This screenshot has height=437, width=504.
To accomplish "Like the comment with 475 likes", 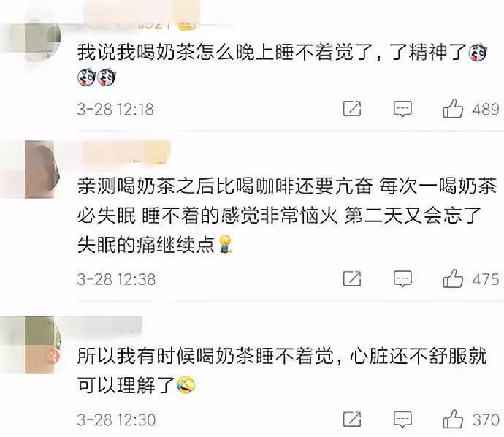I will click(x=453, y=278).
